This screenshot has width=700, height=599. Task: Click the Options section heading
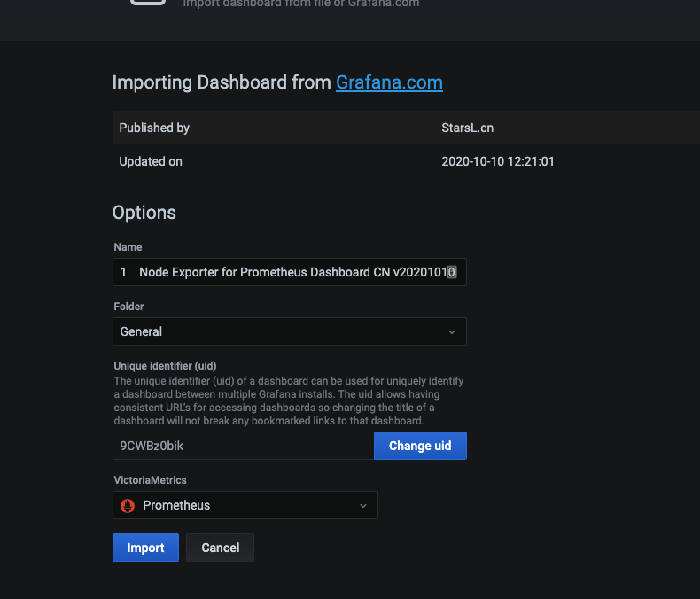[144, 213]
